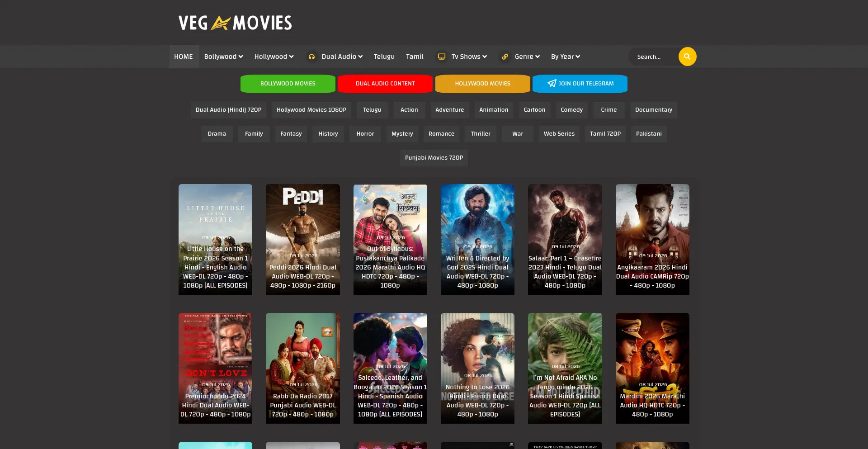Expand the Genre dropdown
The image size is (868, 449).
pyautogui.click(x=527, y=57)
